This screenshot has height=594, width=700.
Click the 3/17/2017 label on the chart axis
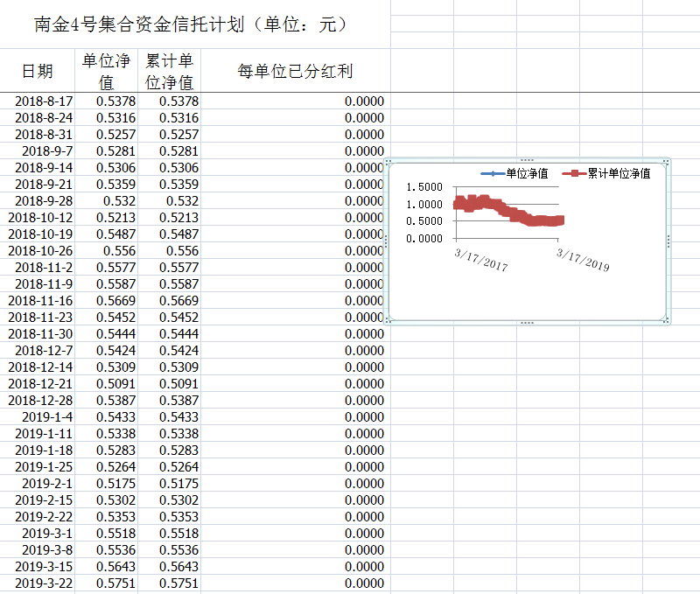[481, 260]
